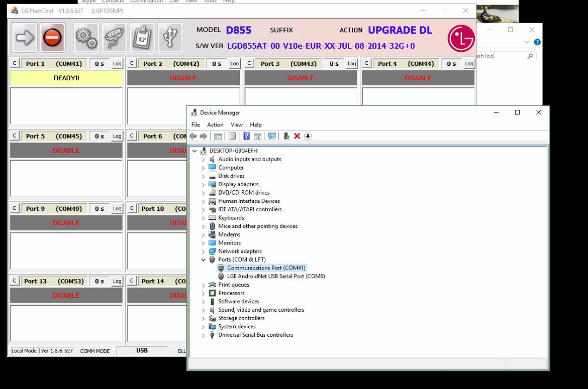The image size is (588, 389).
Task: Click the start arrow button in LG FlashTool
Action: point(24,38)
